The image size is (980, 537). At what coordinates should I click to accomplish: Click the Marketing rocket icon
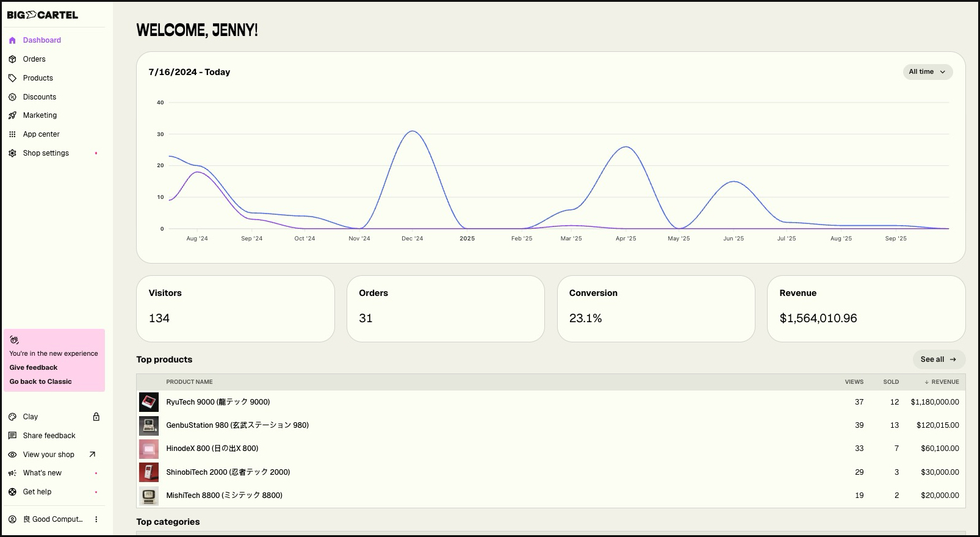(12, 115)
